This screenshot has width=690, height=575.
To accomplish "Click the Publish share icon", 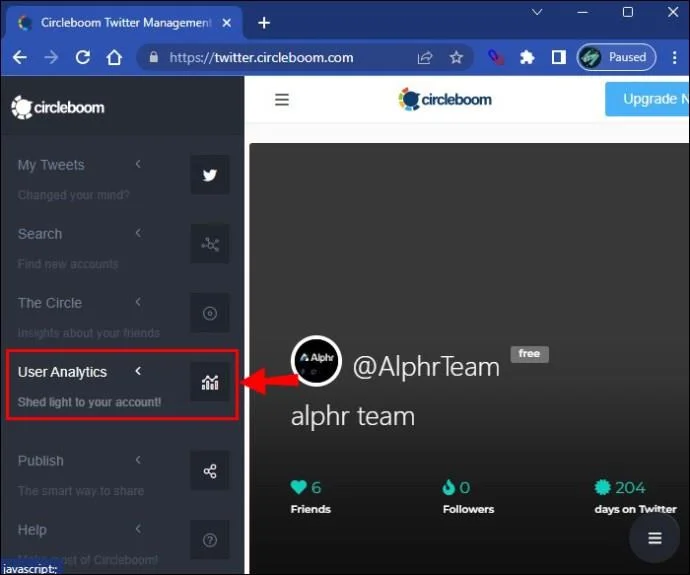I will [x=210, y=471].
